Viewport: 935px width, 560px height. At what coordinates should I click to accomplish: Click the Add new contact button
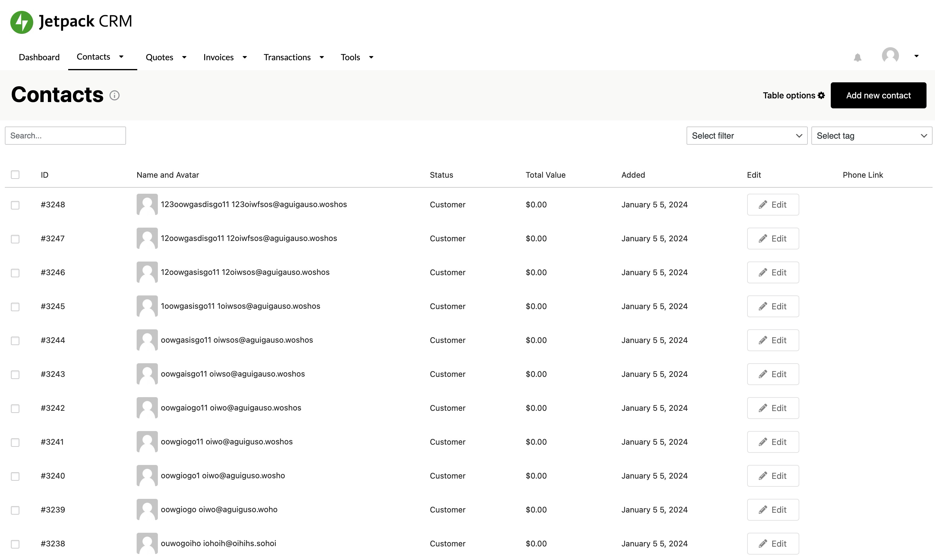tap(878, 95)
